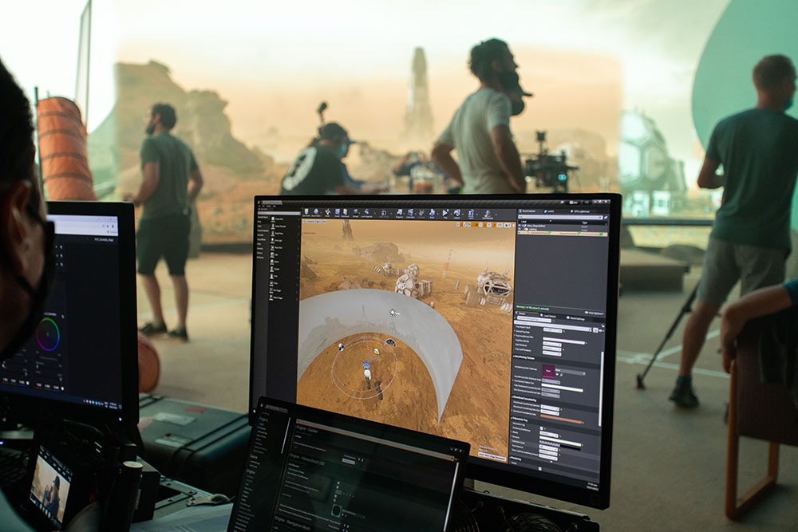Open View Options in World Outliner
The width and height of the screenshot is (798, 532).
point(595,313)
